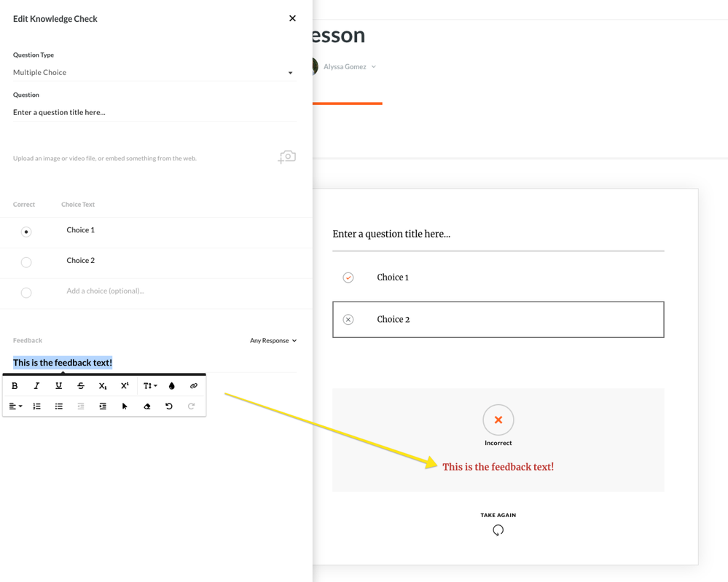Mark Choice 2 as the correct answer
Screen dimensions: 728x582
coord(26,262)
